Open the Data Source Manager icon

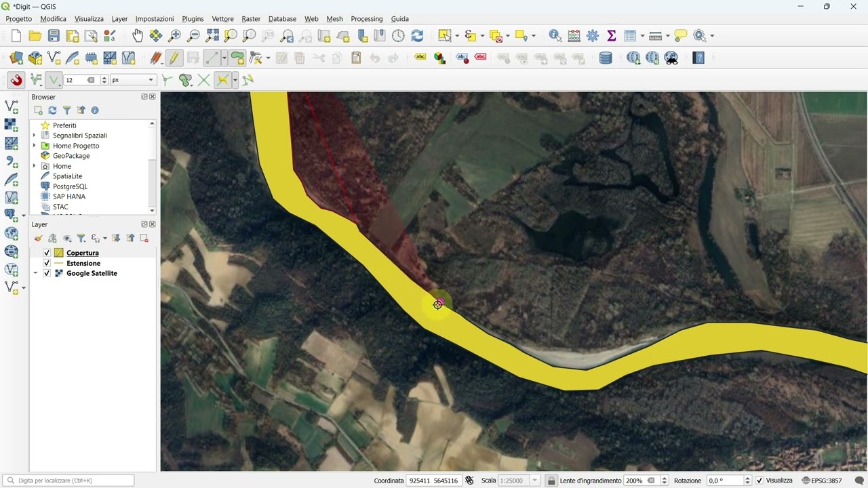point(16,58)
